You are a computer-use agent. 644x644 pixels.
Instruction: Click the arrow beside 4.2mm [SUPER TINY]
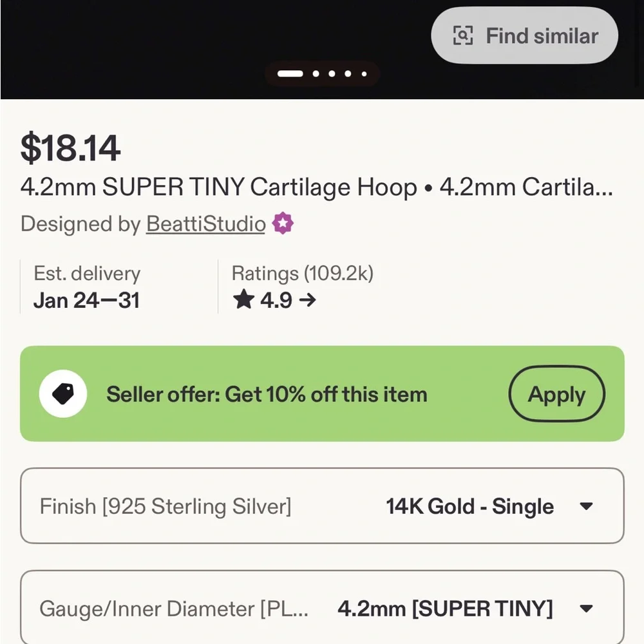point(586,608)
